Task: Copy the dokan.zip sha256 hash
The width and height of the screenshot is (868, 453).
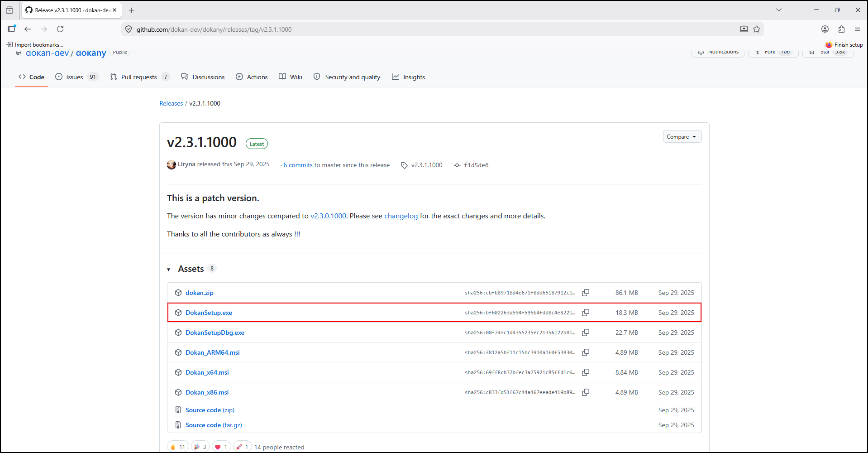Action: pyautogui.click(x=586, y=293)
